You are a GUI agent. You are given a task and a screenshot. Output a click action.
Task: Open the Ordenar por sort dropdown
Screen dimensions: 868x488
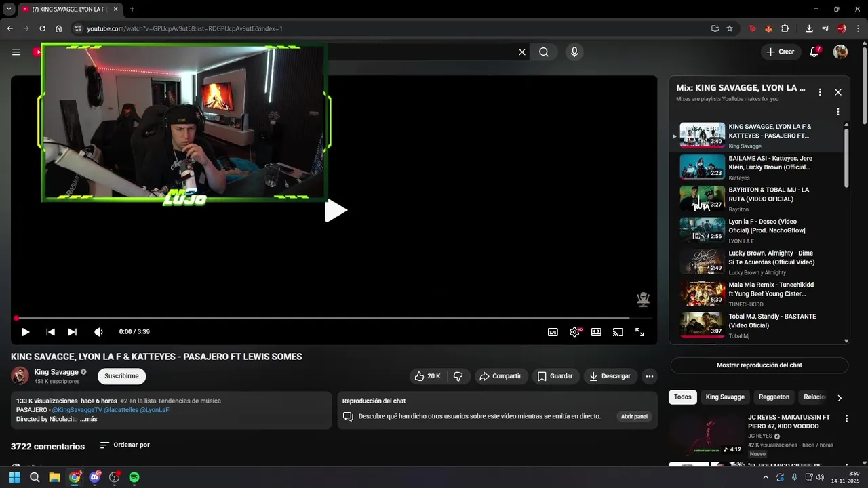[125, 445]
